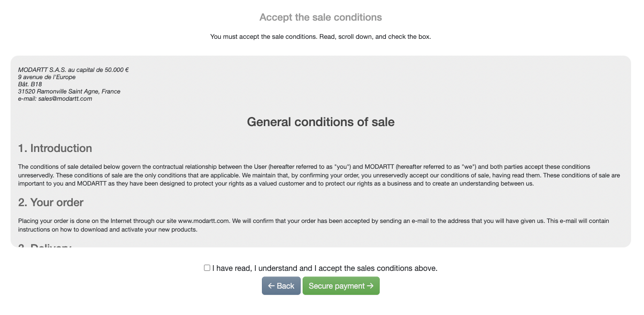The width and height of the screenshot is (644, 315).
Task: Click the "You must accept" instruction text
Action: (x=320, y=36)
